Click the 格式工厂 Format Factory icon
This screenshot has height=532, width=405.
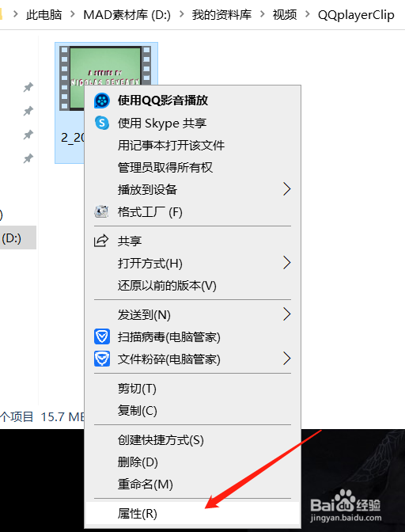pyautogui.click(x=101, y=212)
